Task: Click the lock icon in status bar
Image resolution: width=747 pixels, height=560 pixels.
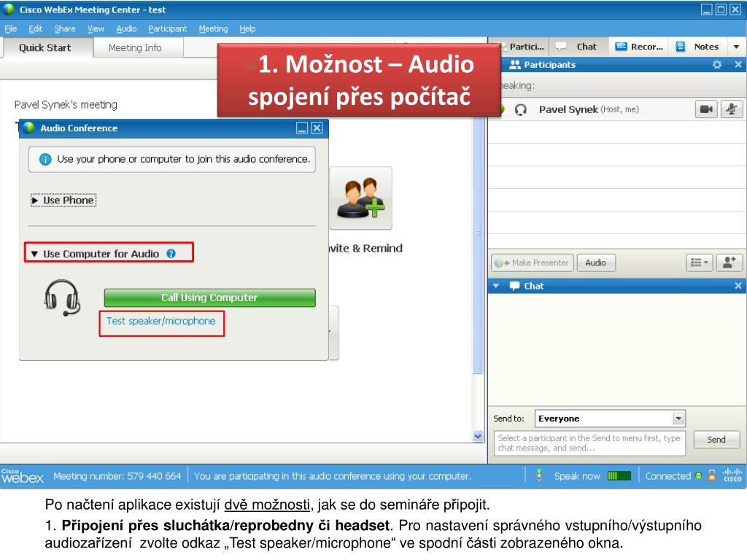Action: click(x=711, y=475)
